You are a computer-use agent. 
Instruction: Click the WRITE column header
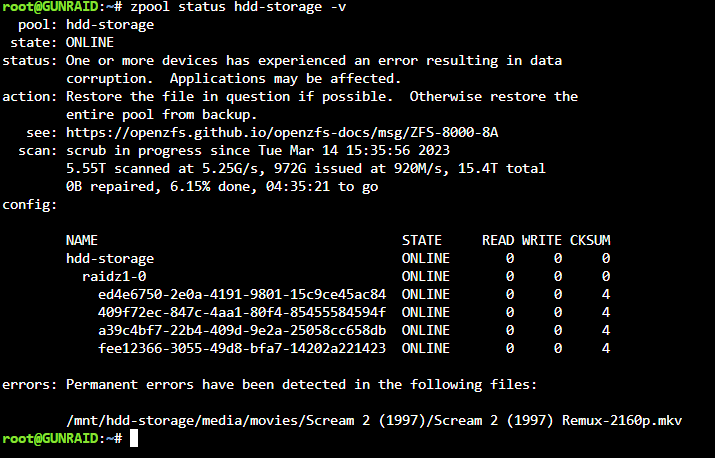click(x=542, y=240)
